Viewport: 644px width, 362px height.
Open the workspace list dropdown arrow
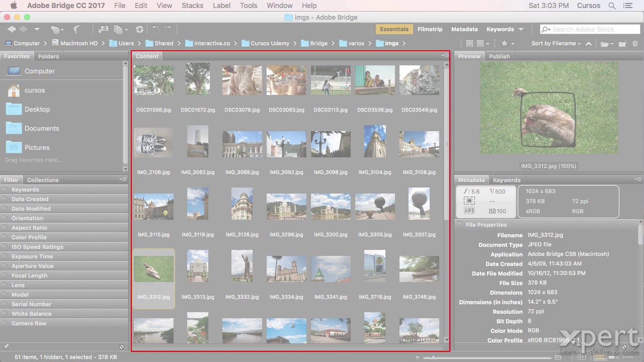(x=521, y=29)
